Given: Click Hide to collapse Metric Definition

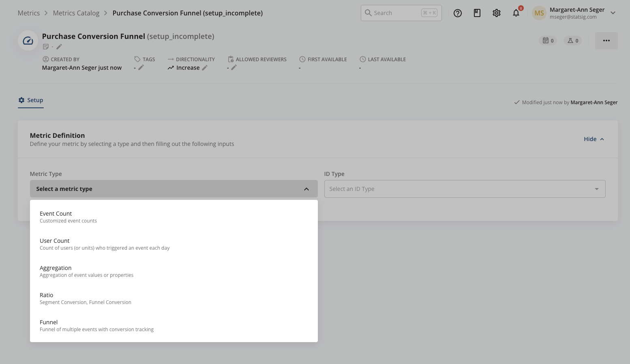Looking at the screenshot, I should (x=593, y=139).
